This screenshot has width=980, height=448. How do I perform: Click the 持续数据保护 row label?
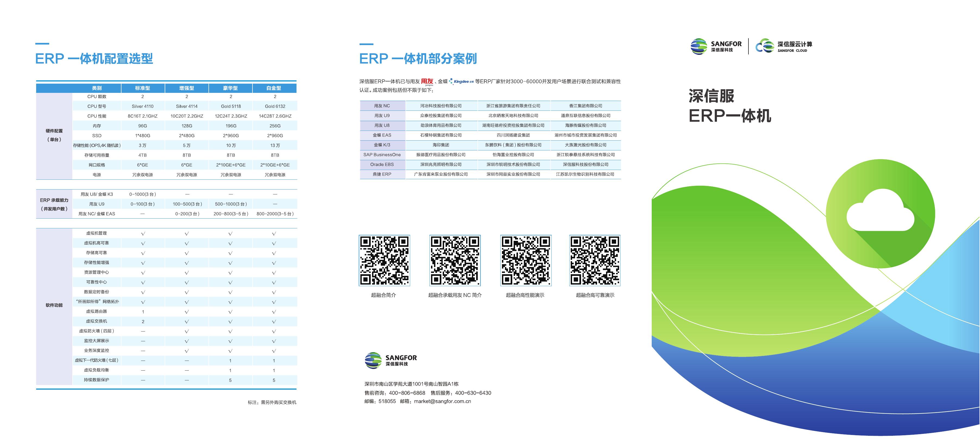[97, 380]
